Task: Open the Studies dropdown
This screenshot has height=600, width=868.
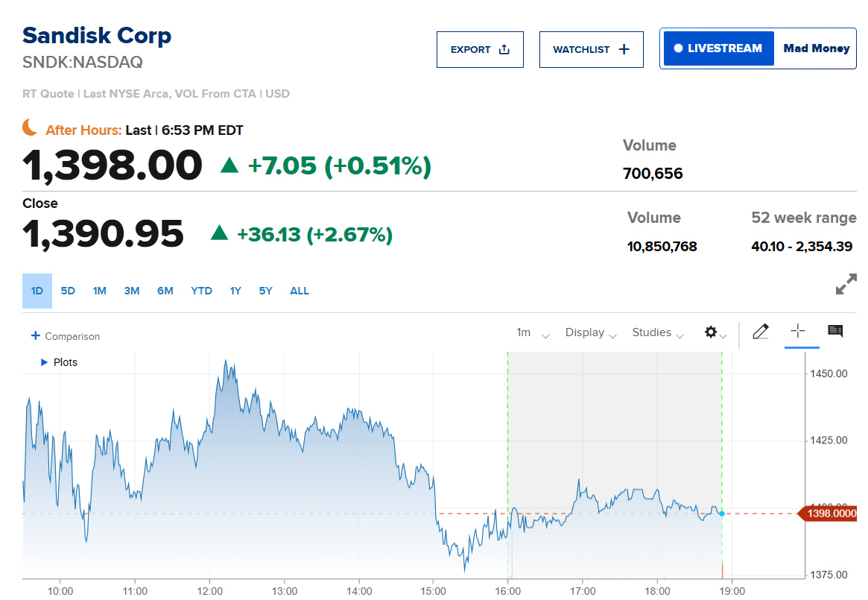Action: 658,332
